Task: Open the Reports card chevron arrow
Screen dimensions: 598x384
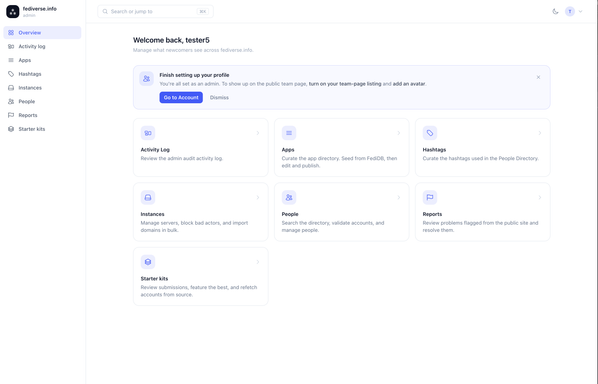Action: tap(540, 198)
